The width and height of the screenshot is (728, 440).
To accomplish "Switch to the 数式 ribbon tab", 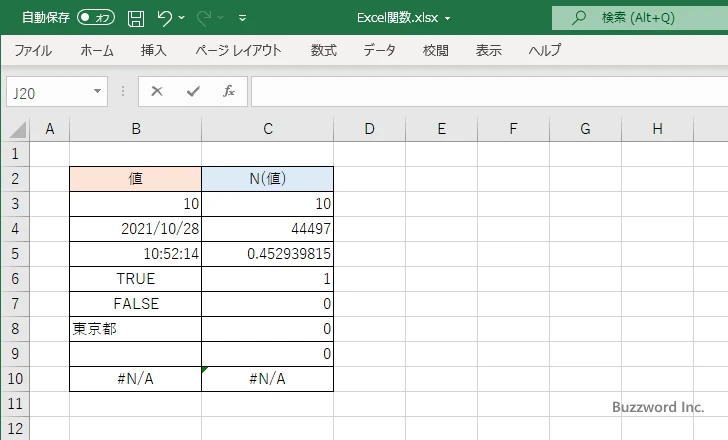I will (323, 50).
